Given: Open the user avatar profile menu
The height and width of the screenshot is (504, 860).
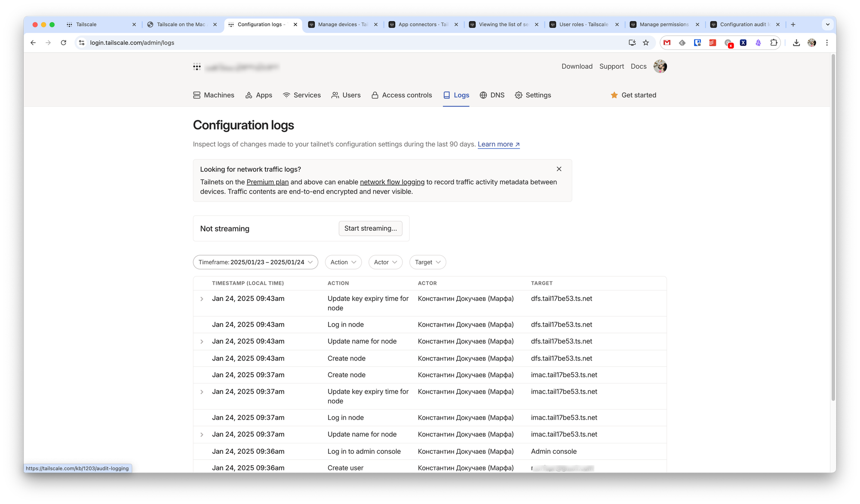Looking at the screenshot, I should coord(660,67).
